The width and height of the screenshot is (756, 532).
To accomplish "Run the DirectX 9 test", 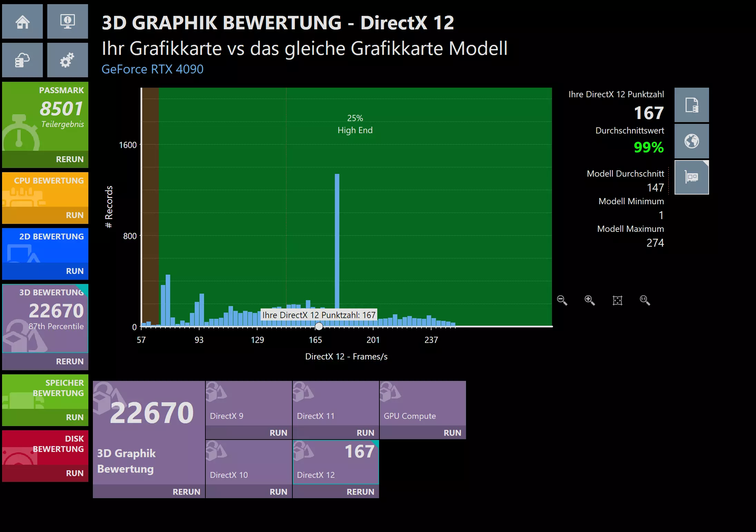I will [x=249, y=433].
